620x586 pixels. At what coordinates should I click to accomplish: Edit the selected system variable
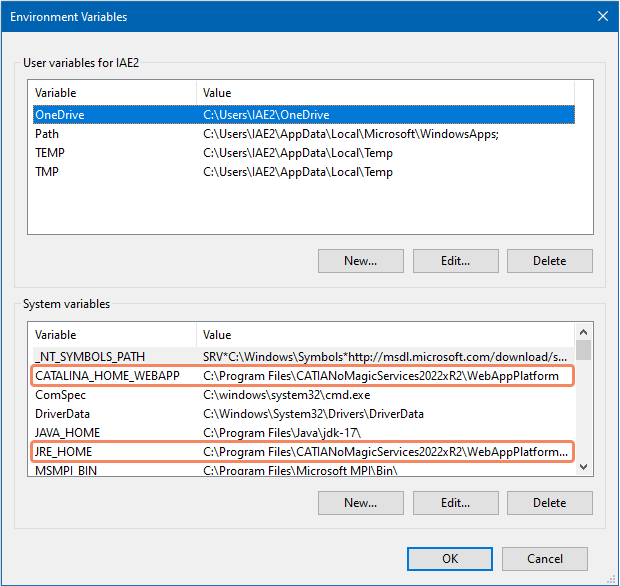[455, 503]
